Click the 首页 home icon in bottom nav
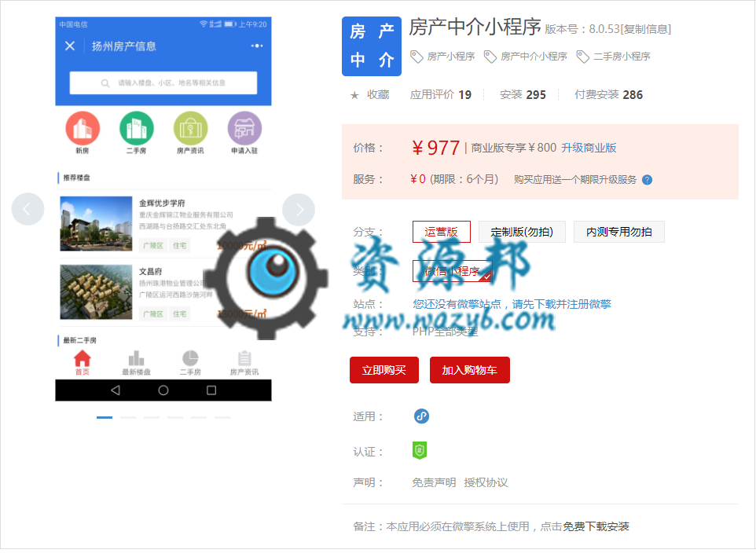Screen dimensions: 756x557 click(x=83, y=358)
